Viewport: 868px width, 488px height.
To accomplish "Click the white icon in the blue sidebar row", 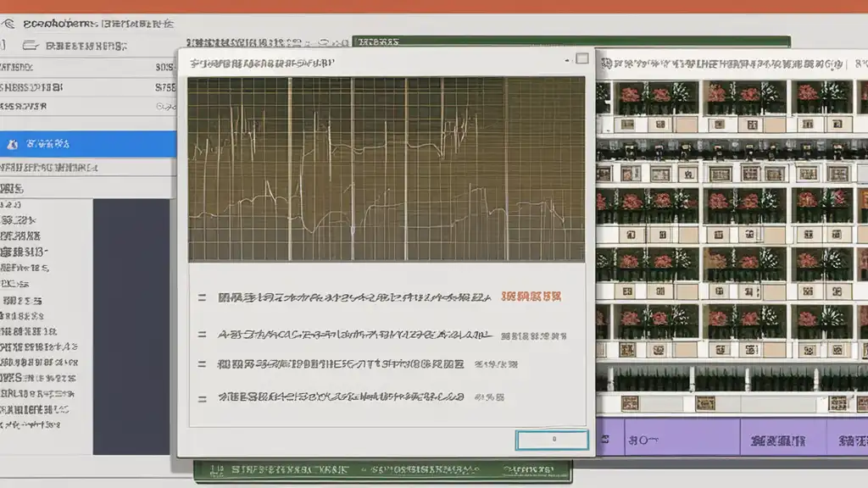I will (x=12, y=144).
